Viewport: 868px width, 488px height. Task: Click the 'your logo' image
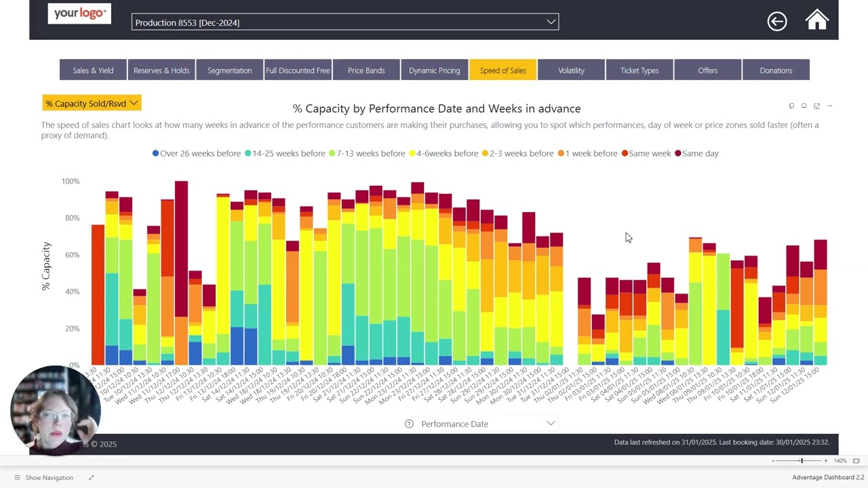pyautogui.click(x=79, y=14)
